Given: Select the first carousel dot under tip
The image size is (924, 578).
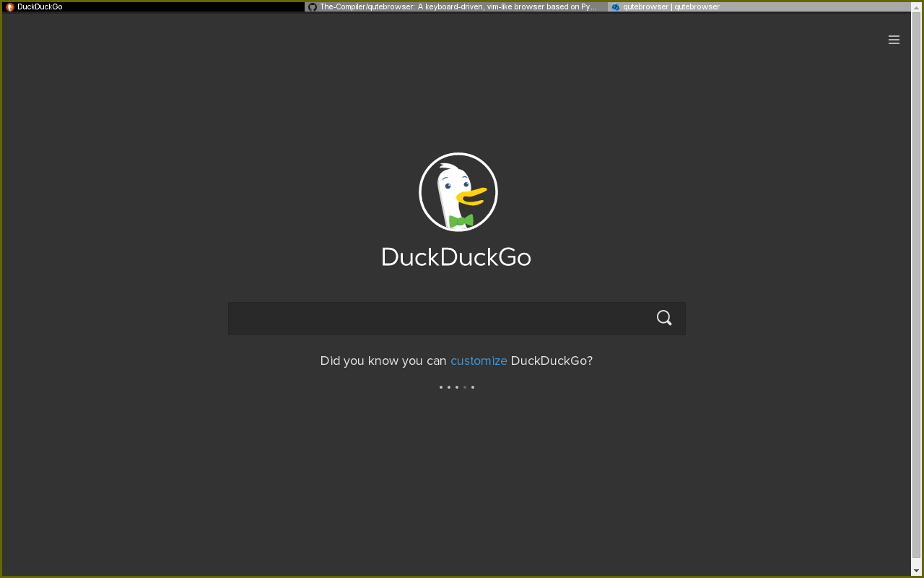Looking at the screenshot, I should 441,387.
